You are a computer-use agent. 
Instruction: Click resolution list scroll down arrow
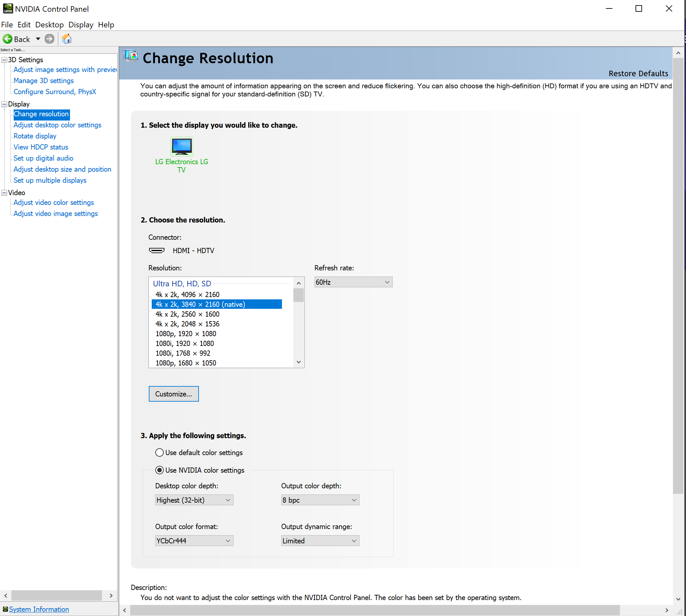click(299, 362)
